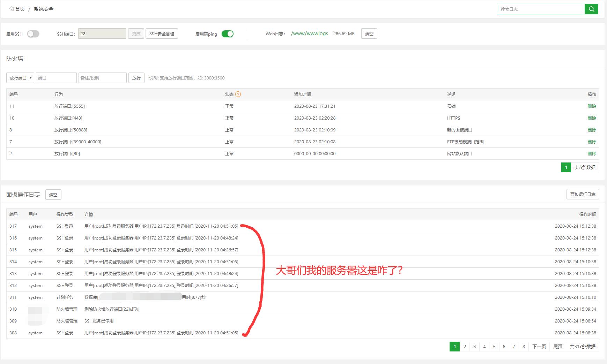
Task: Delete firewall rule for port 50888
Action: pyautogui.click(x=592, y=130)
